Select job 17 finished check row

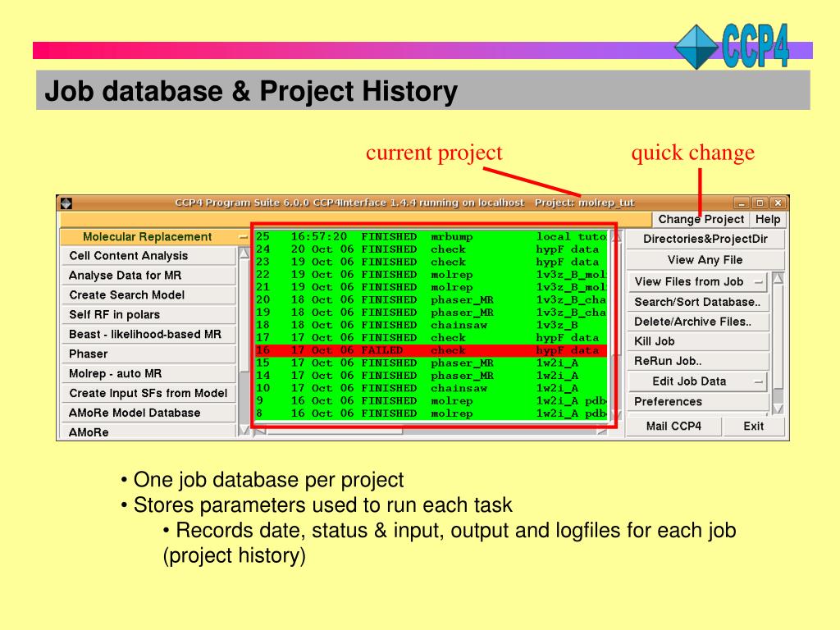coord(431,338)
